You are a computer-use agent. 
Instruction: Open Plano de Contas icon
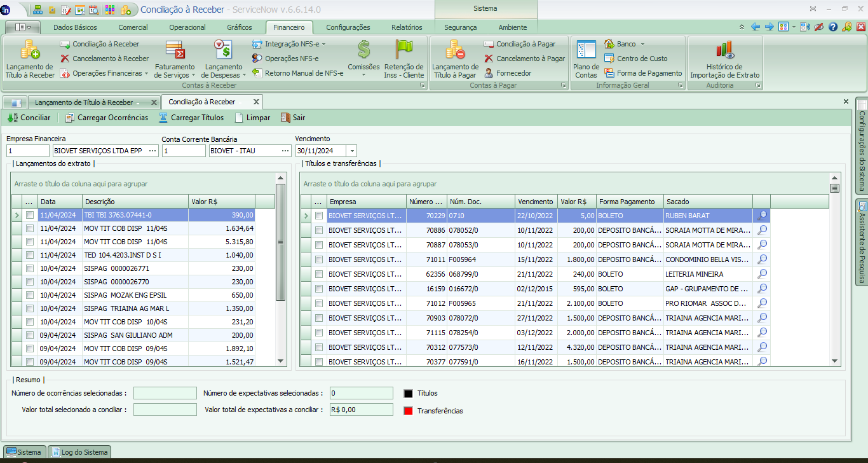[586, 50]
